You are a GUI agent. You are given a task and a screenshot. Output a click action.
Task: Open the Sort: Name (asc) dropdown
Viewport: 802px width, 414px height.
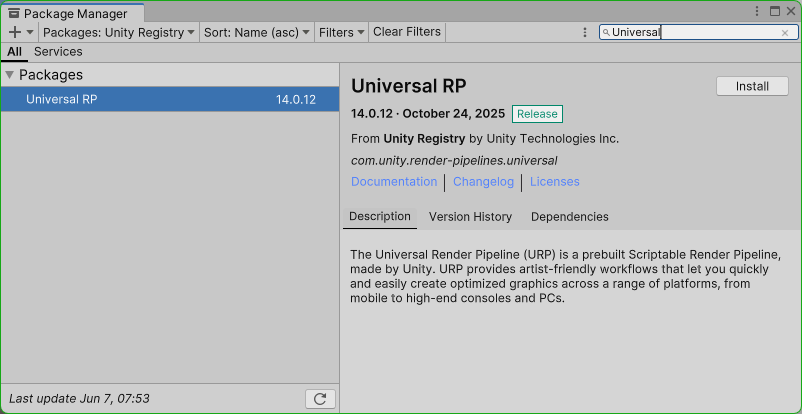tap(257, 32)
